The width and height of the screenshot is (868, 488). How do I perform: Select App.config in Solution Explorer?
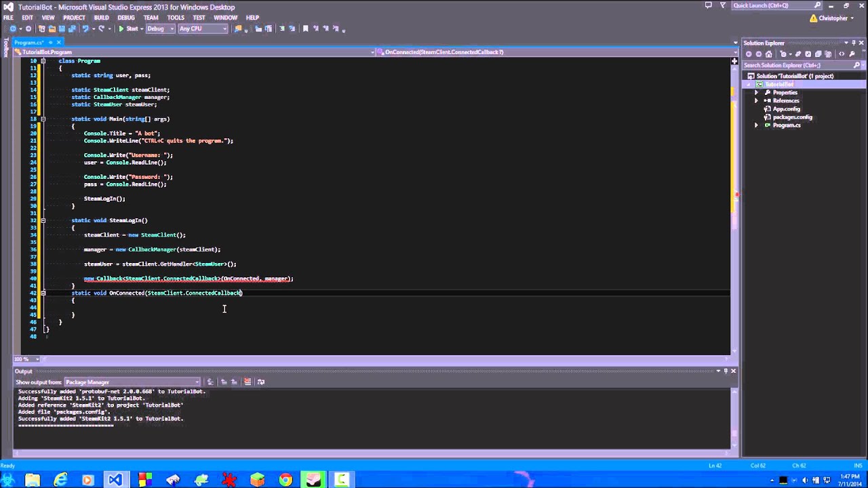point(786,109)
